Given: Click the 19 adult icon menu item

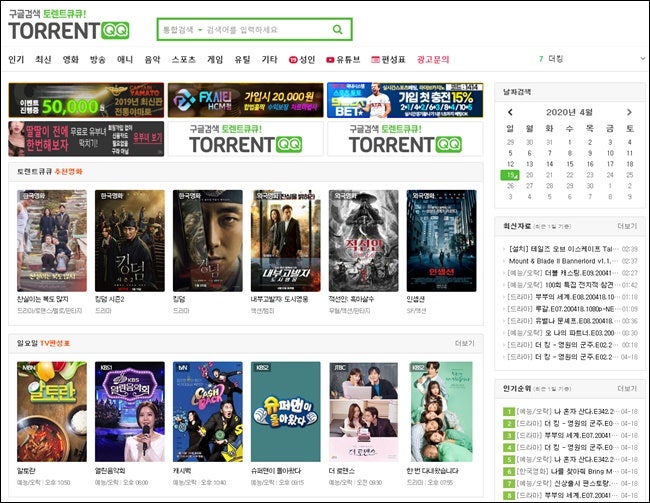Looking at the screenshot, I should (x=302, y=59).
